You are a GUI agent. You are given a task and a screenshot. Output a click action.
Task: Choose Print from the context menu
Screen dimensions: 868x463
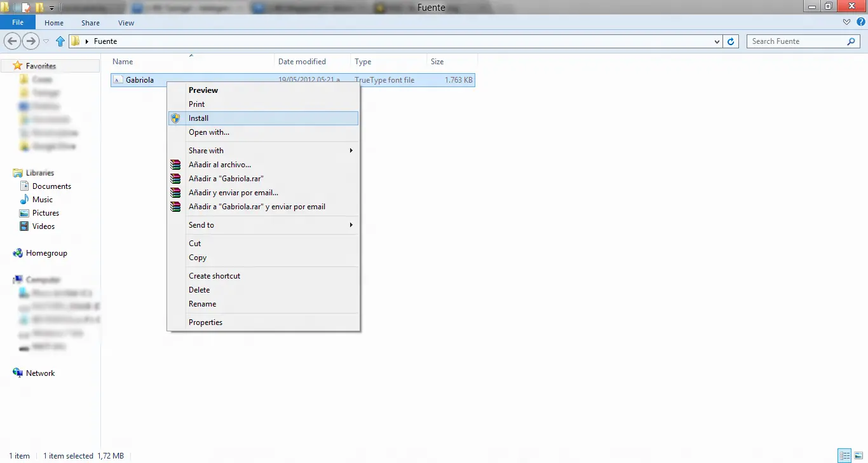click(x=264, y=104)
